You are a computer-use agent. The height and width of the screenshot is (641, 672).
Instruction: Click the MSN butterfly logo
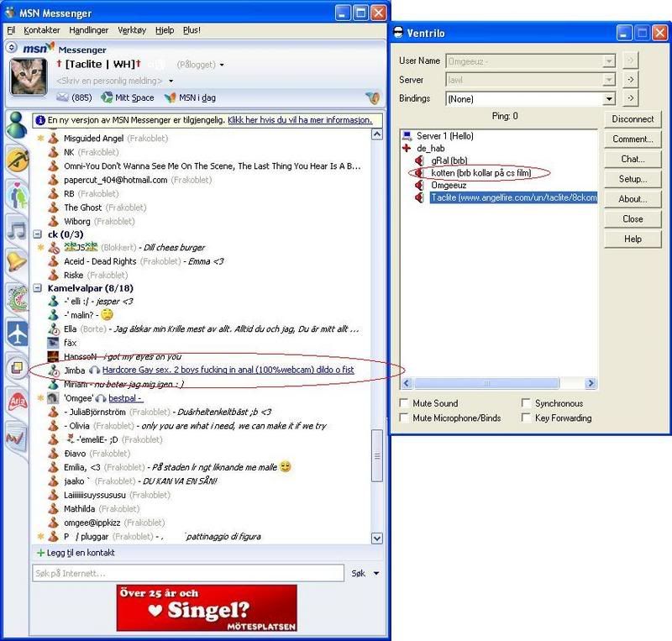tap(50, 46)
